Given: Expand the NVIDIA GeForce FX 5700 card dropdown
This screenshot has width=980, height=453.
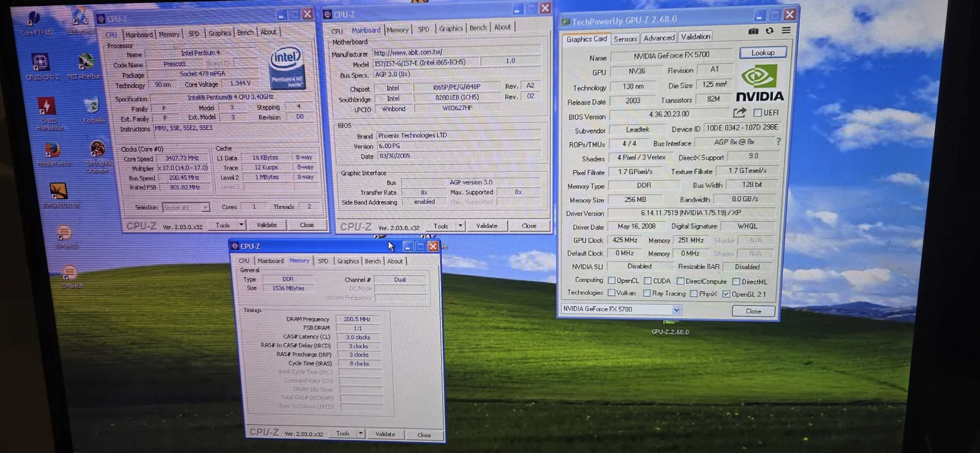Looking at the screenshot, I should click(x=676, y=310).
